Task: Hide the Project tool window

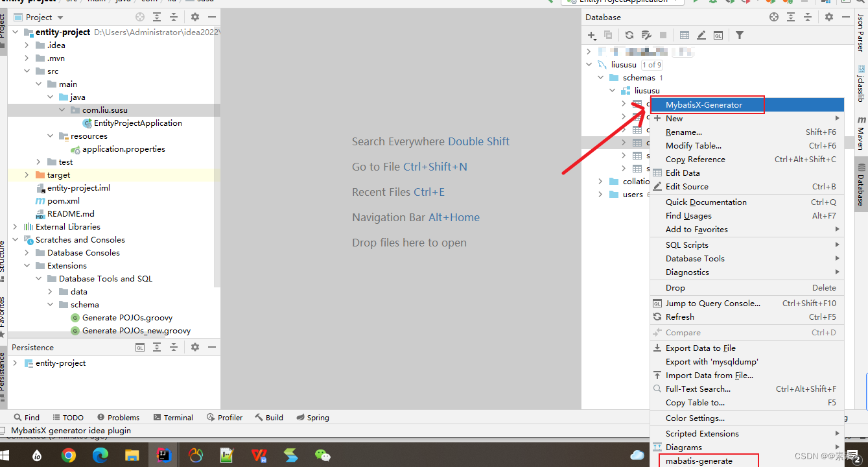Action: click(x=211, y=18)
